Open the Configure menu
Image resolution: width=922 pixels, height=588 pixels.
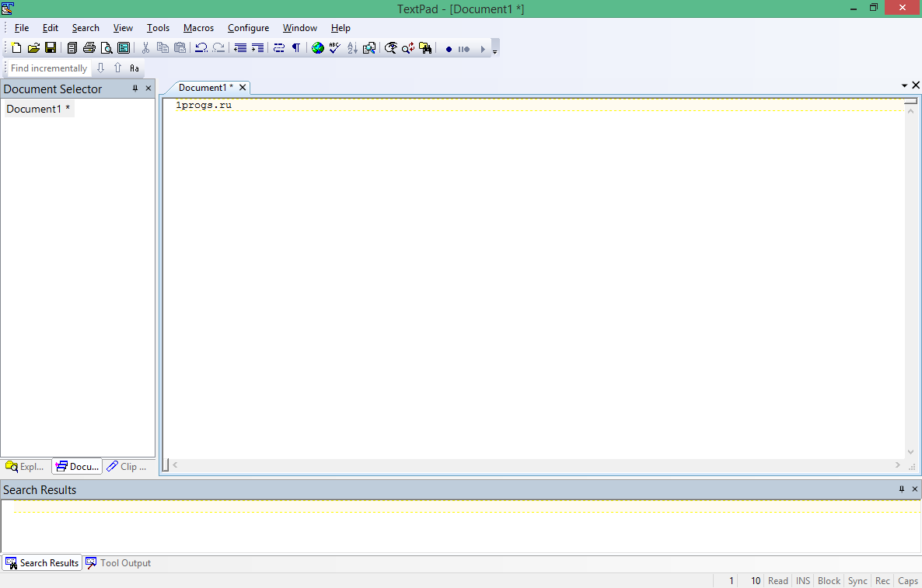coord(248,28)
